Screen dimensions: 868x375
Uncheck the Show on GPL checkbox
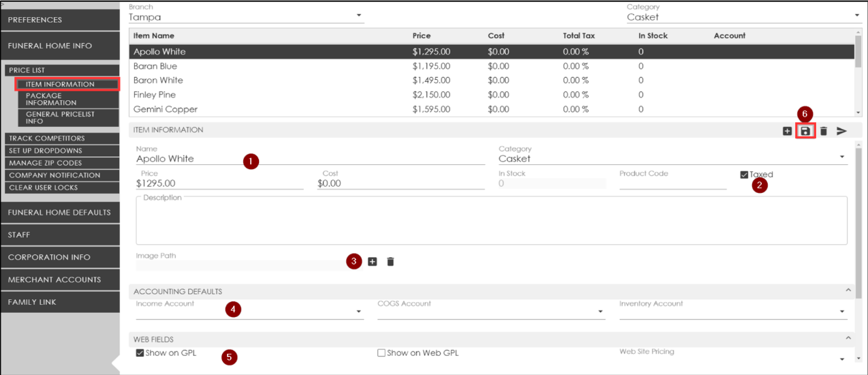[x=140, y=353]
